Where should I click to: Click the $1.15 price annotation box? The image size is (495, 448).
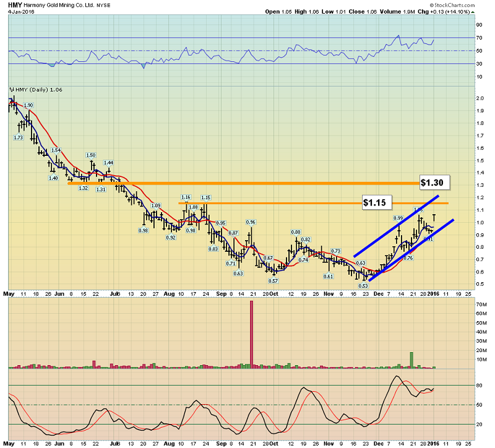(377, 202)
